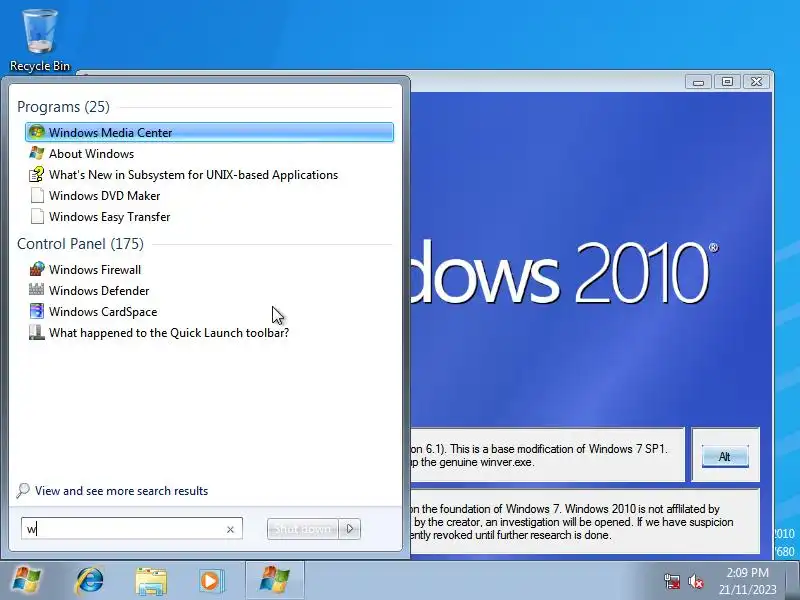The height and width of the screenshot is (600, 800).
Task: Click the Quick Launch toolbar help icon
Action: (37, 332)
